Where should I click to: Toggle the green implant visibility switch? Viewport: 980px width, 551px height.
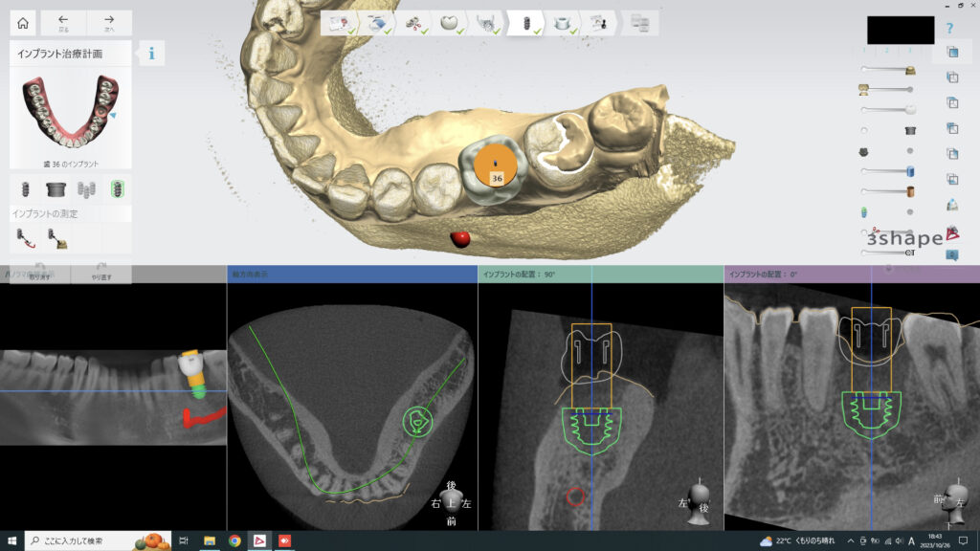[887, 211]
